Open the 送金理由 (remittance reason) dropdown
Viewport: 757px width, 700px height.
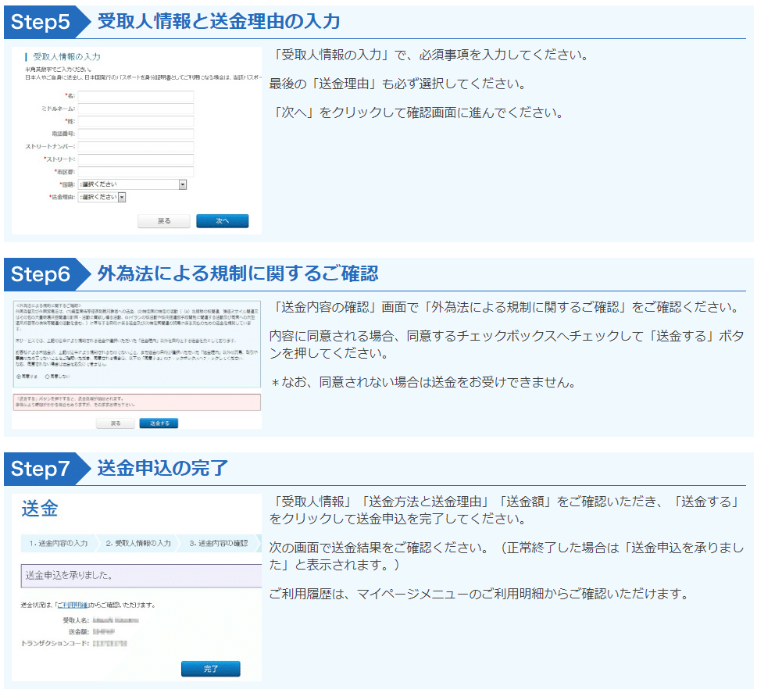[121, 198]
